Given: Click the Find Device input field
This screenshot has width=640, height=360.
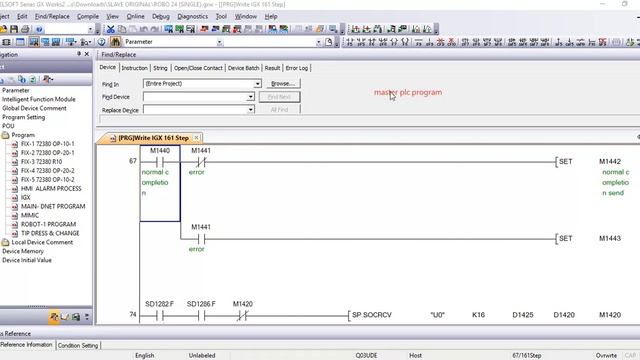Looking at the screenshot, I should (195, 97).
